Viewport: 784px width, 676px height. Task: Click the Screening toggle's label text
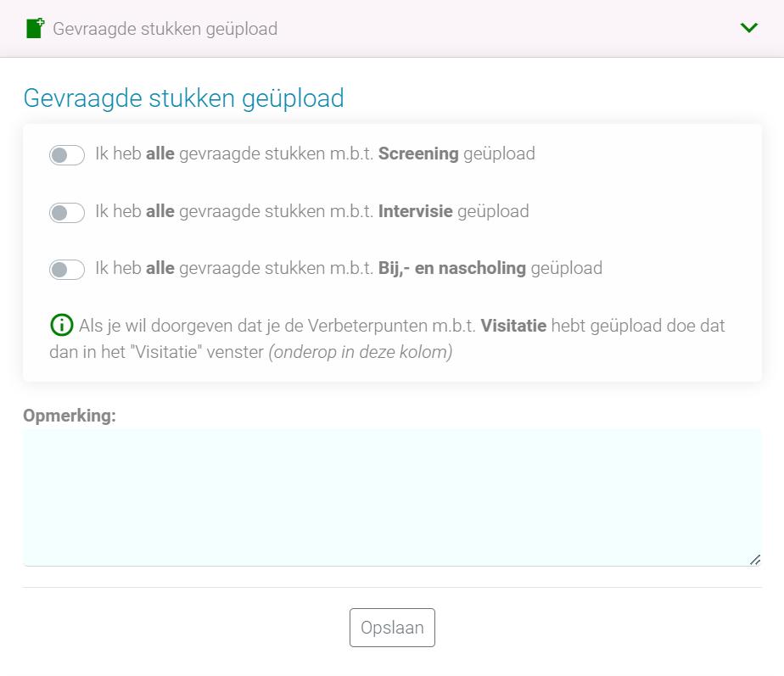(x=314, y=154)
